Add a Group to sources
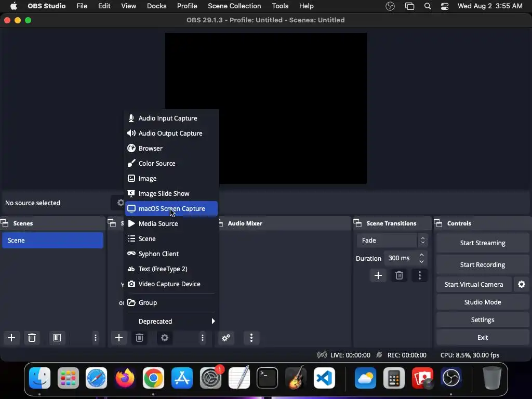532x399 pixels. [171, 303]
